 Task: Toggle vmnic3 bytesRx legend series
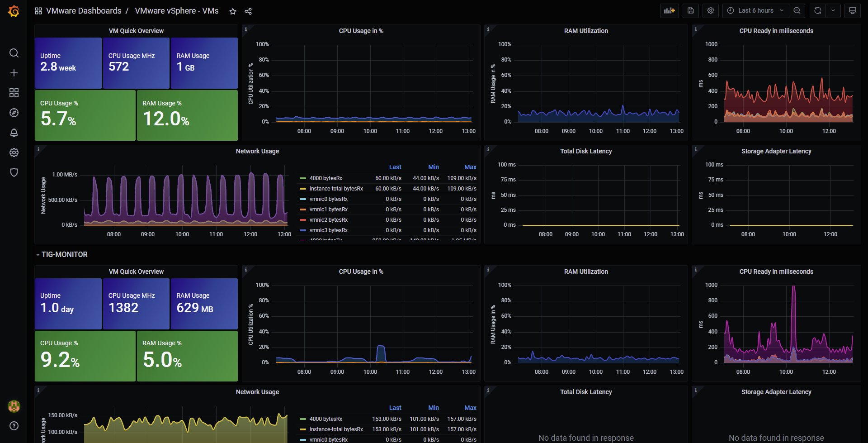(x=328, y=230)
